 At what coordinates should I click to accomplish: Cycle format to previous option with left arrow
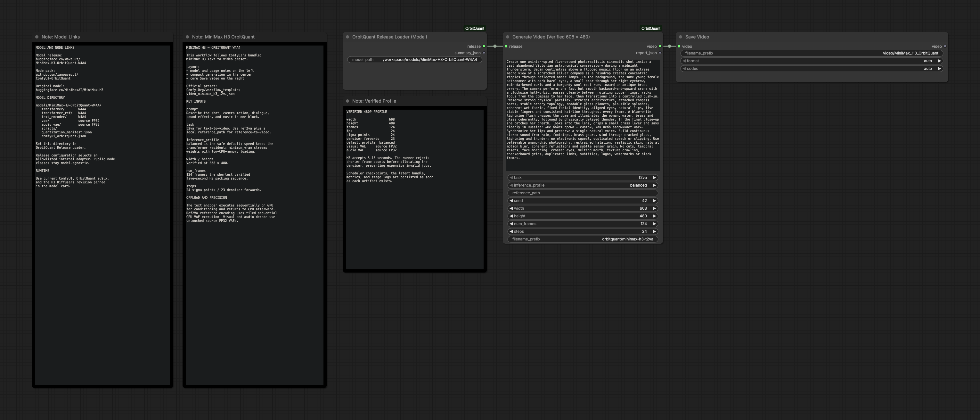tap(684, 61)
